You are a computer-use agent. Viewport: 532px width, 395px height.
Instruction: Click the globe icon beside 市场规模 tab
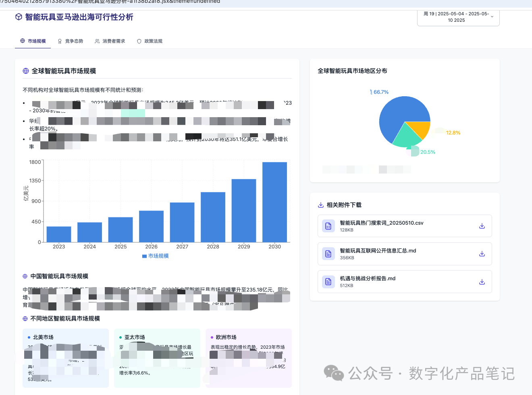click(23, 41)
